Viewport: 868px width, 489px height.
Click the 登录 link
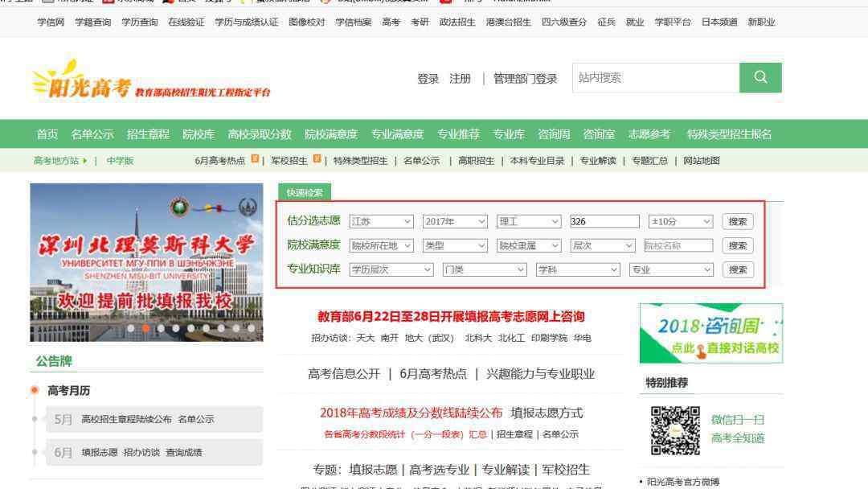click(x=428, y=79)
